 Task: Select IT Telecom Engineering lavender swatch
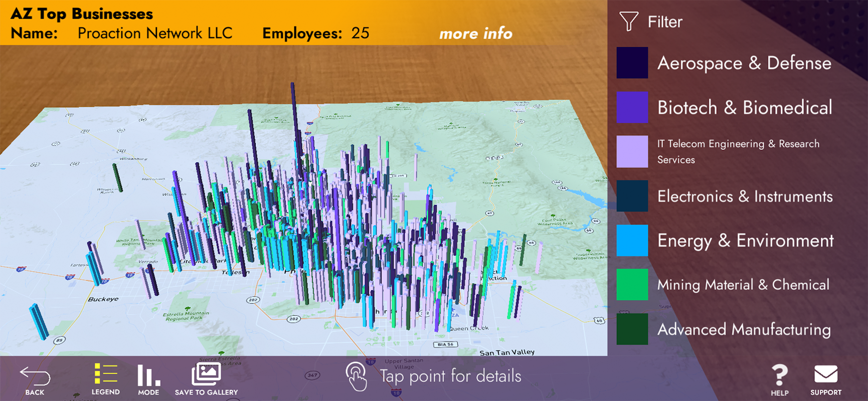coord(632,151)
